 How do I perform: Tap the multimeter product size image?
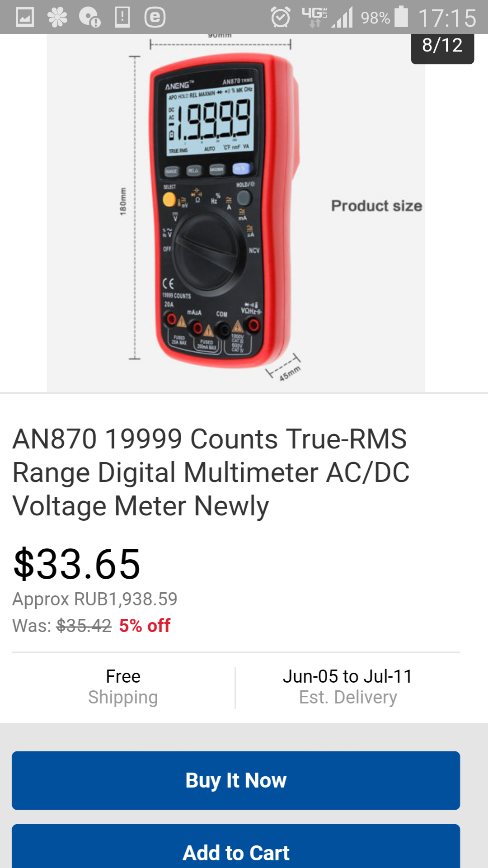(235, 212)
